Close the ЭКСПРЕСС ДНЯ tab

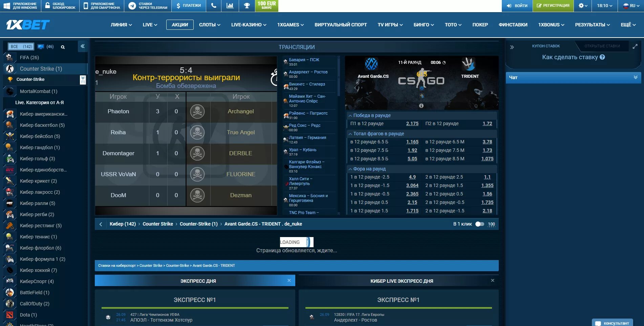click(x=289, y=280)
